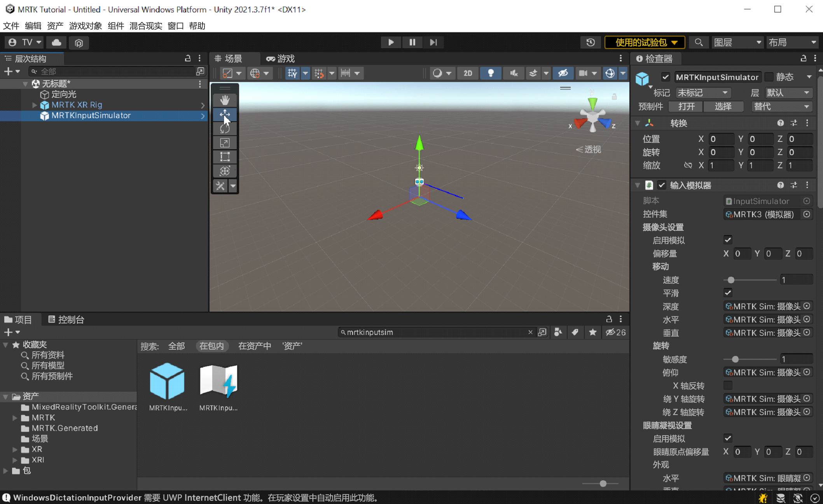Open the 窗口 menu
The width and height of the screenshot is (823, 504).
pyautogui.click(x=175, y=26)
